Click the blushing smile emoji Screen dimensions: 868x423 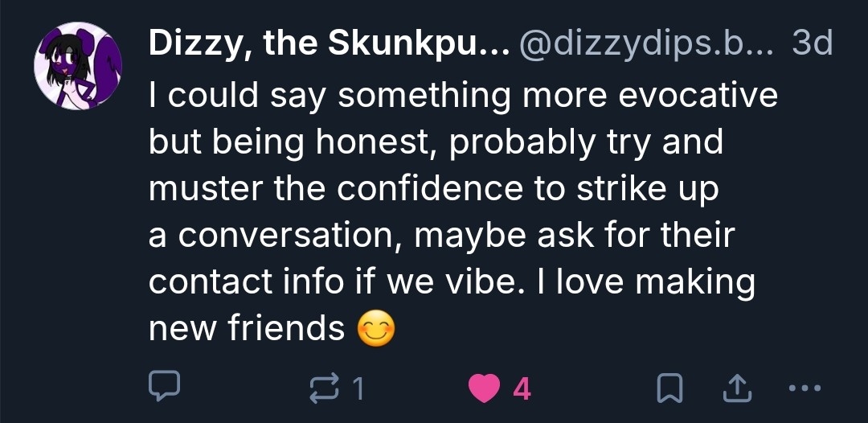(377, 329)
